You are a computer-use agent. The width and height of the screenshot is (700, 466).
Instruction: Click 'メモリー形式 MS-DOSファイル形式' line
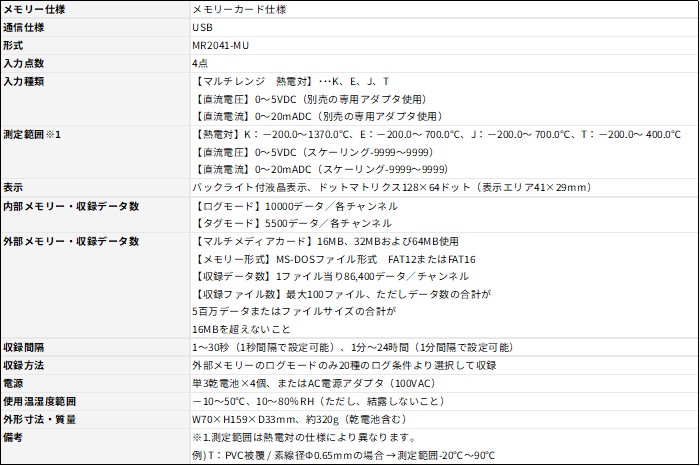(335, 259)
